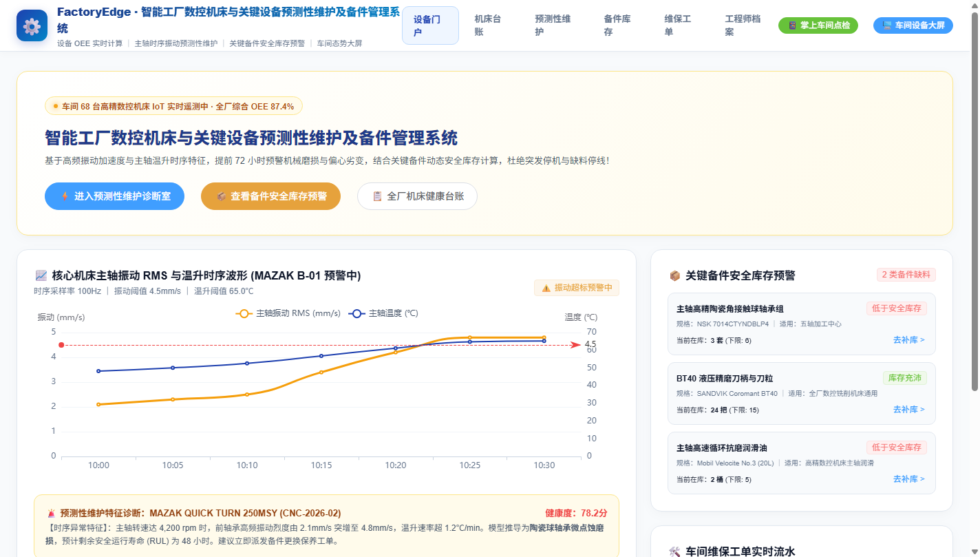Open 全厂机床健康台账 button
Viewport: 980px width, 557px height.
(x=417, y=196)
